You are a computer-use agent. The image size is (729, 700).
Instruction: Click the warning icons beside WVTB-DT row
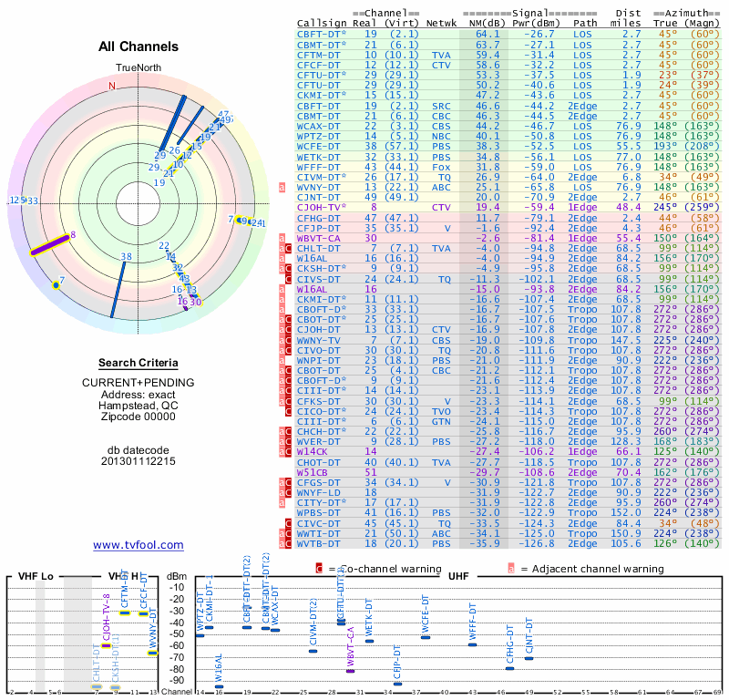click(x=285, y=544)
